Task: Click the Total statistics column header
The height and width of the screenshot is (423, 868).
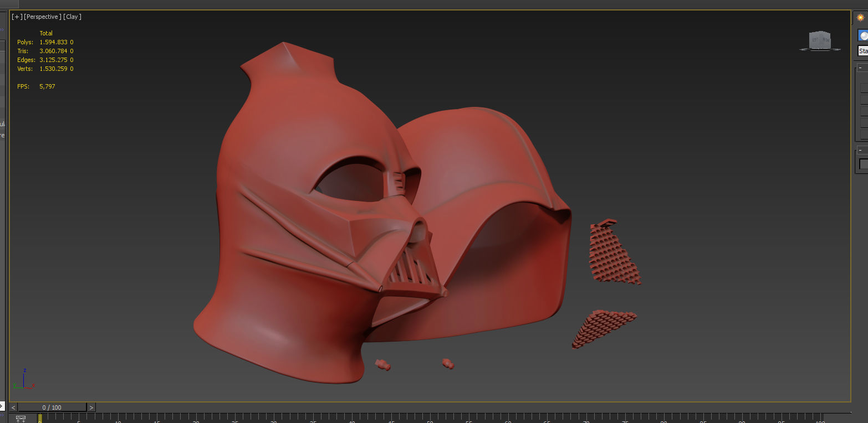Action: tap(46, 33)
